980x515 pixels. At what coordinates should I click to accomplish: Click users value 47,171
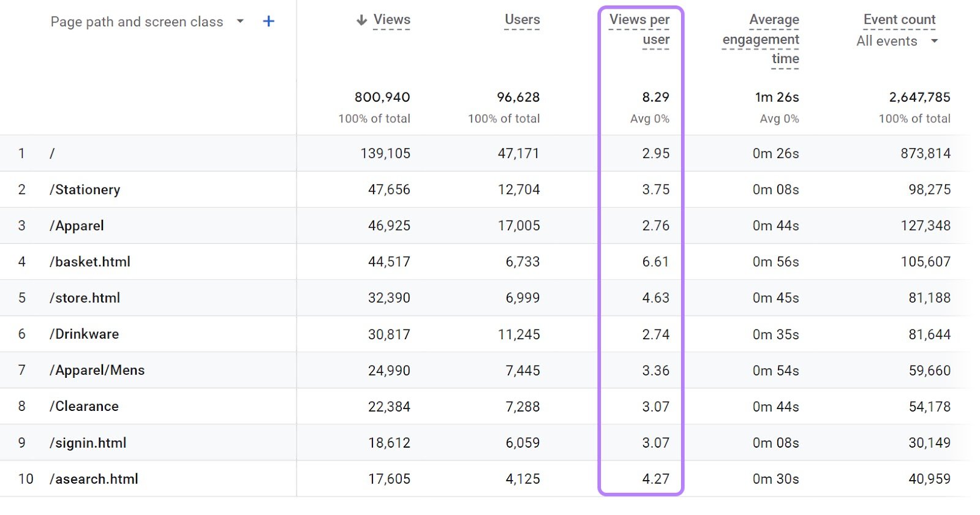518,154
